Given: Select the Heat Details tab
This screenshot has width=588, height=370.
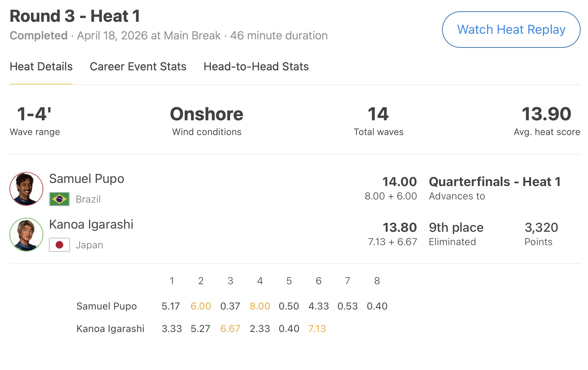Looking at the screenshot, I should pos(41,66).
